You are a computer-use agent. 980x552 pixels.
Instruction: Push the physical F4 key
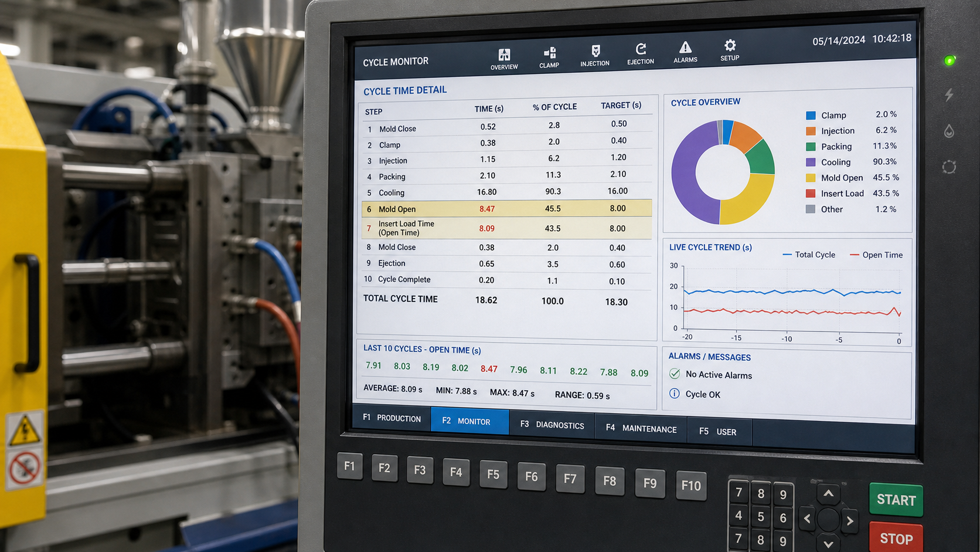click(x=456, y=472)
